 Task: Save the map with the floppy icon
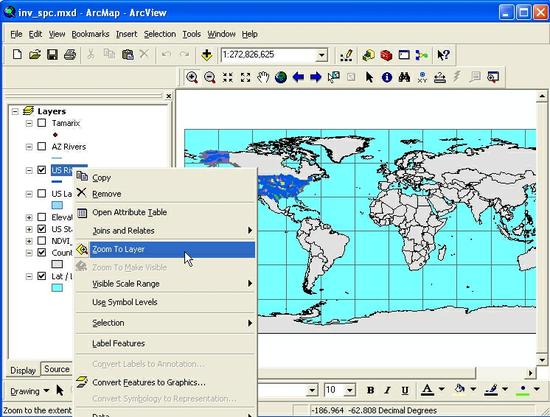click(52, 55)
